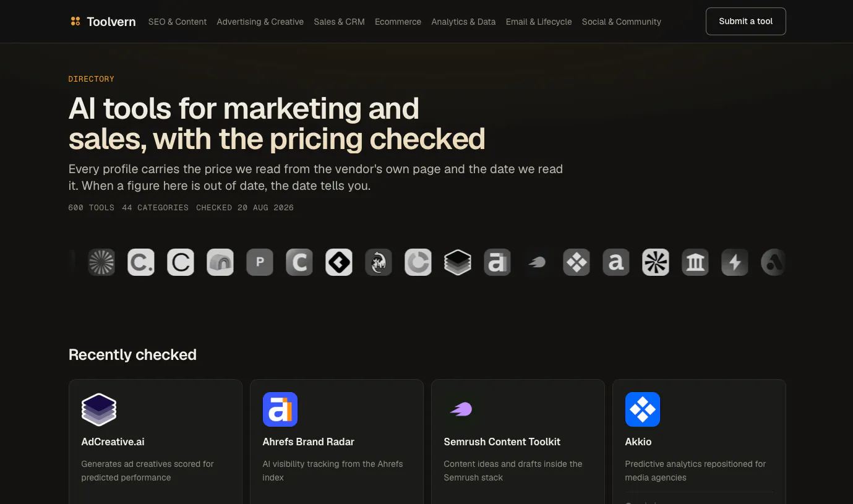Click the lightning bolt logo tile
The width and height of the screenshot is (853, 504).
tap(735, 262)
